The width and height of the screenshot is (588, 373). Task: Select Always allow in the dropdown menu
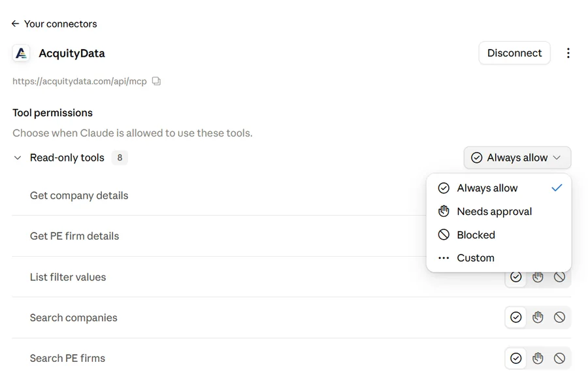click(x=498, y=188)
